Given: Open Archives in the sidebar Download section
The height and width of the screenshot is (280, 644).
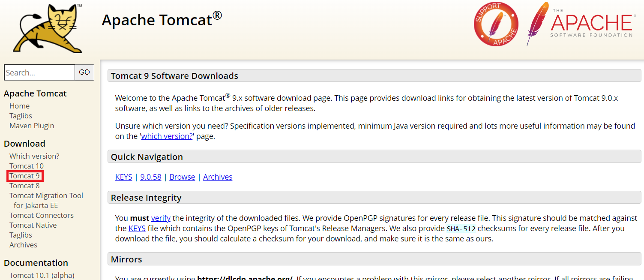Looking at the screenshot, I should [x=23, y=245].
